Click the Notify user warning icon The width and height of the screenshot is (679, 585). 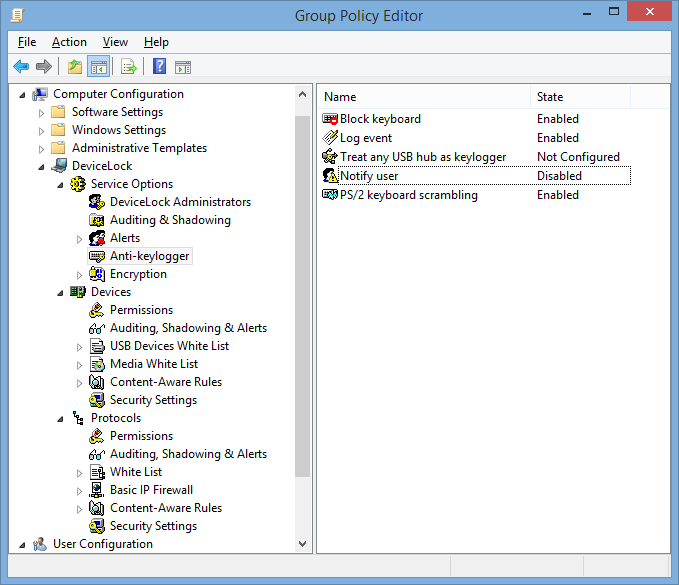(x=330, y=176)
